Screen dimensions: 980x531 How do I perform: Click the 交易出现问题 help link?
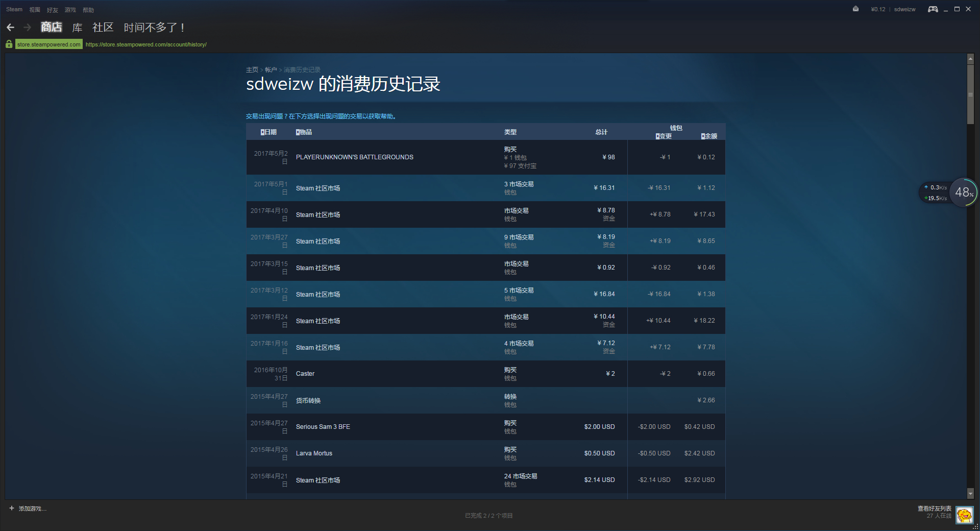(x=321, y=116)
